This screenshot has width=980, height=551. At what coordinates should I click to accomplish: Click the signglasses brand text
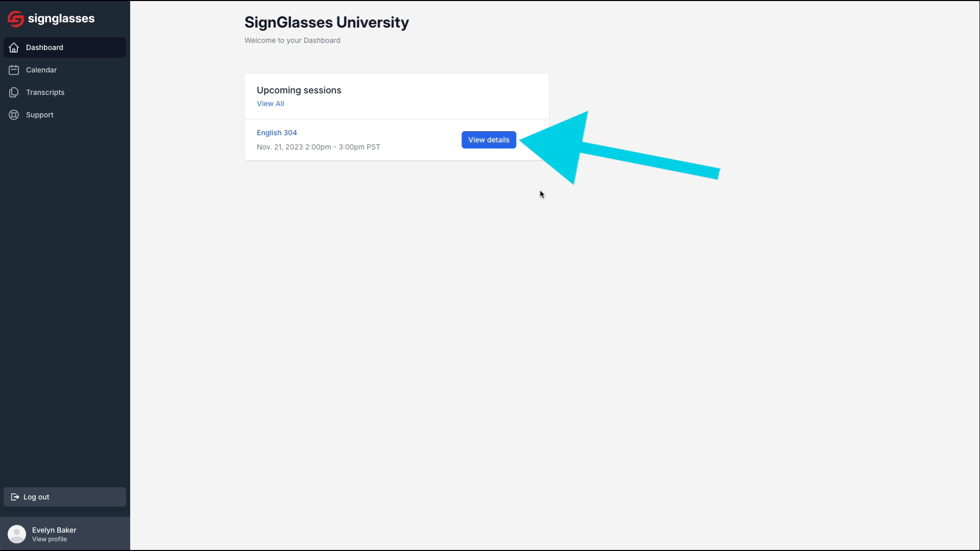point(61,19)
